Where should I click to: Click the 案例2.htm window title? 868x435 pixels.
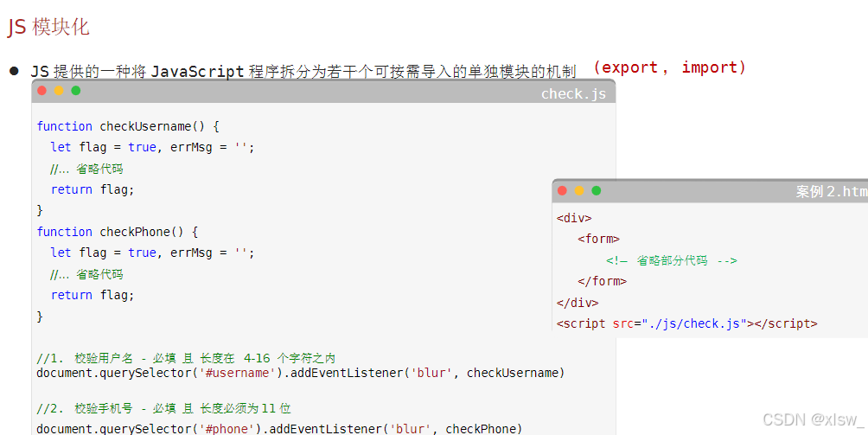click(x=832, y=191)
